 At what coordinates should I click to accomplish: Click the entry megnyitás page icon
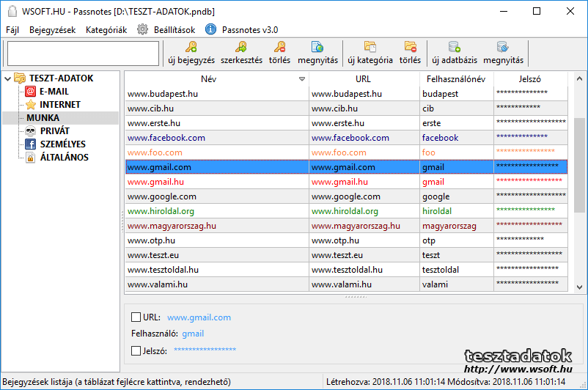[x=317, y=47]
